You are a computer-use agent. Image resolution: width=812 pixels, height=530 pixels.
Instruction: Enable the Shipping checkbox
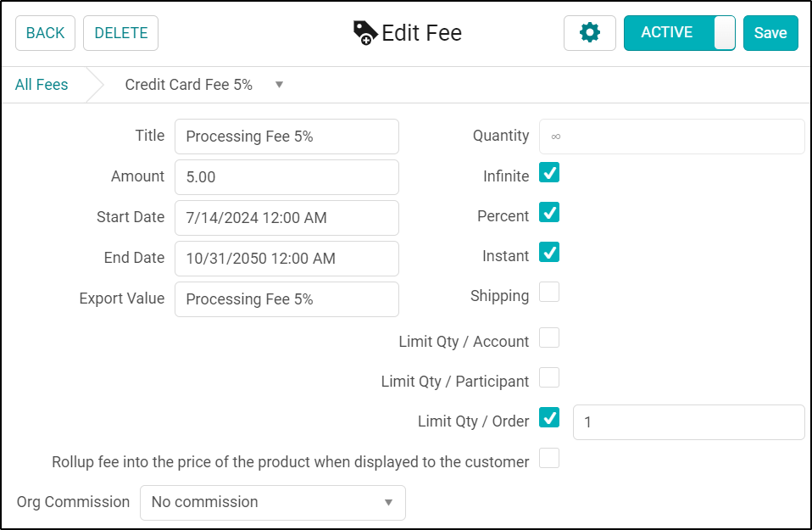(x=549, y=291)
